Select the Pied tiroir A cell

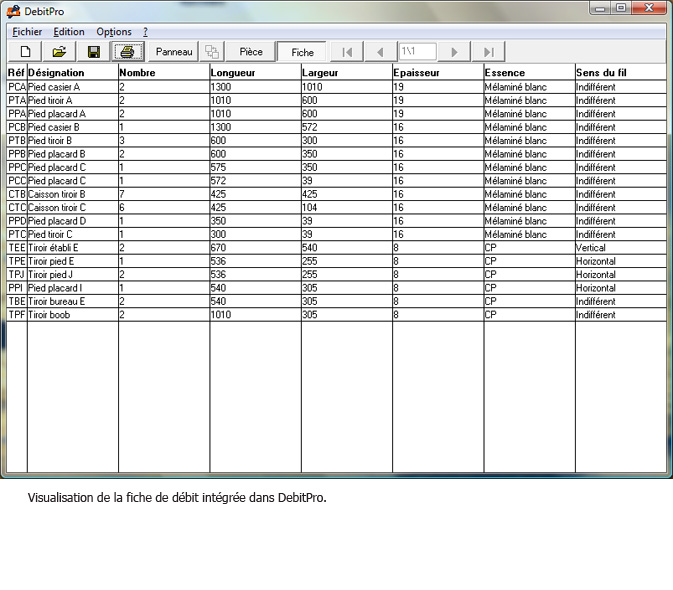[x=73, y=100]
